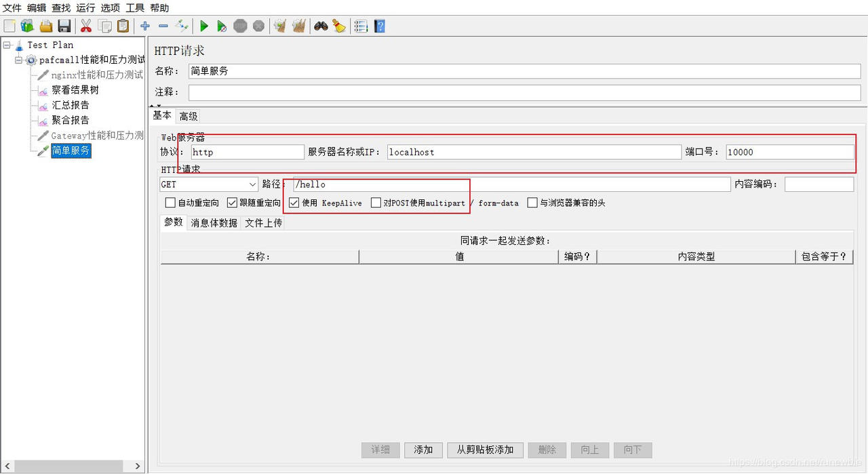This screenshot has height=474, width=868.
Task: Click the Clear results broom icon
Action: [x=280, y=26]
